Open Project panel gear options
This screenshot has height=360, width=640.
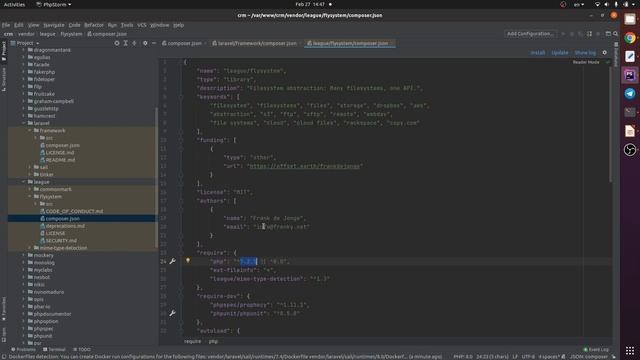145,43
